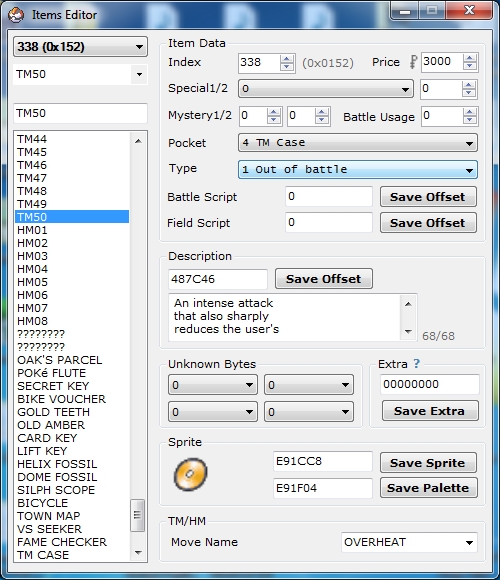Image resolution: width=500 pixels, height=580 pixels.
Task: Select HELIX FOSSIL in the item list
Action: (x=72, y=464)
